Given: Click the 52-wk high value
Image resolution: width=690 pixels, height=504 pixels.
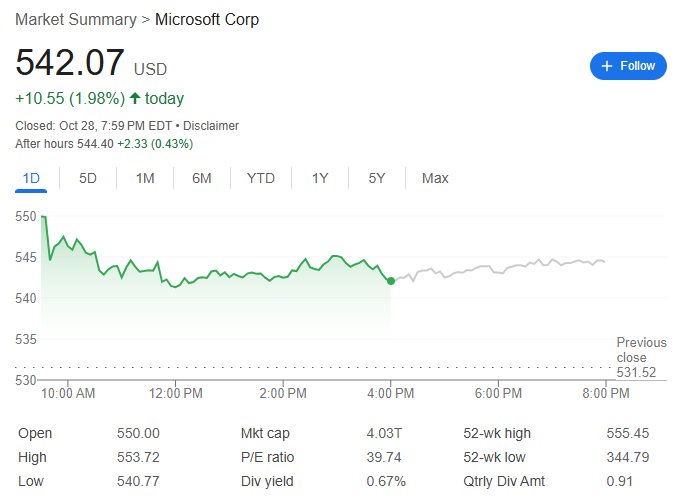Looking at the screenshot, I should (x=627, y=433).
